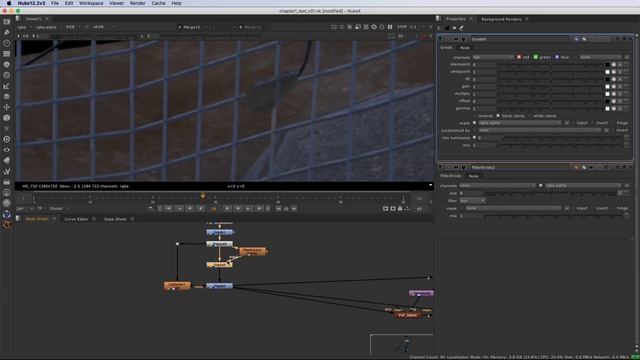Open the Keyer nodes toolbar menu
The width and height of the screenshot is (640, 360).
coord(7,86)
